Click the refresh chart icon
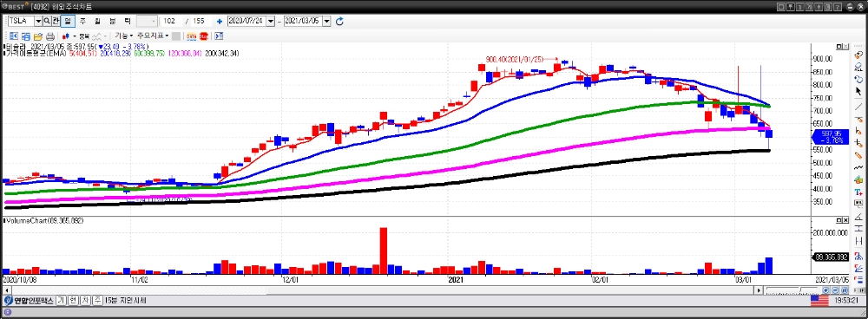Viewport: 868px width, 319px height. point(340,21)
